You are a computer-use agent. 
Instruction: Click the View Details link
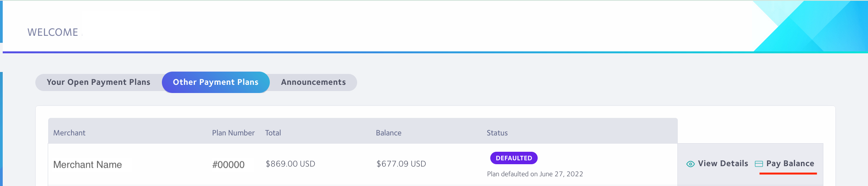coord(723,163)
